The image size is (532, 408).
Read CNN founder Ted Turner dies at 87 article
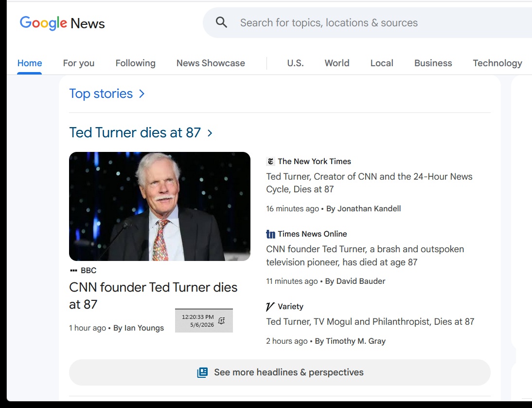tap(153, 296)
